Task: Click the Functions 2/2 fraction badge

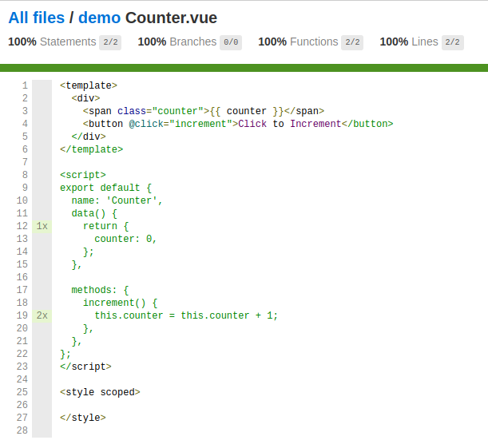Action: pyautogui.click(x=352, y=42)
